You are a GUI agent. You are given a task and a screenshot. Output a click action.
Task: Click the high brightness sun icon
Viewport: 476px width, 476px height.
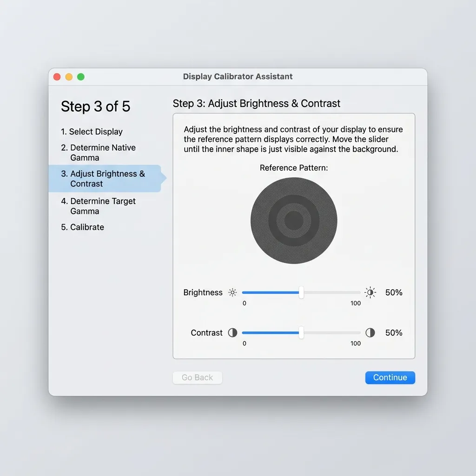370,292
